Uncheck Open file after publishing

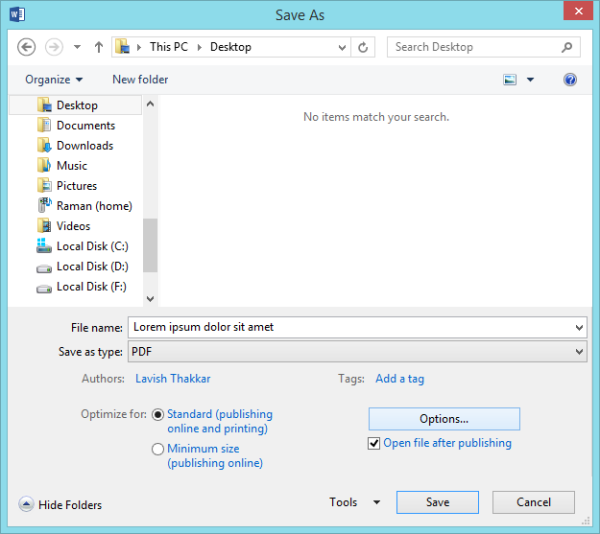click(374, 443)
